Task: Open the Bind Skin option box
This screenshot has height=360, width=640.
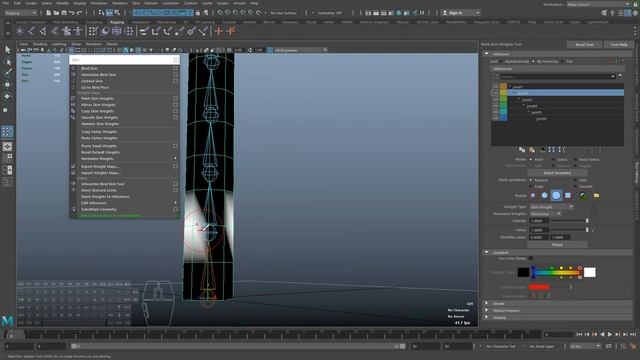Action: (176, 69)
